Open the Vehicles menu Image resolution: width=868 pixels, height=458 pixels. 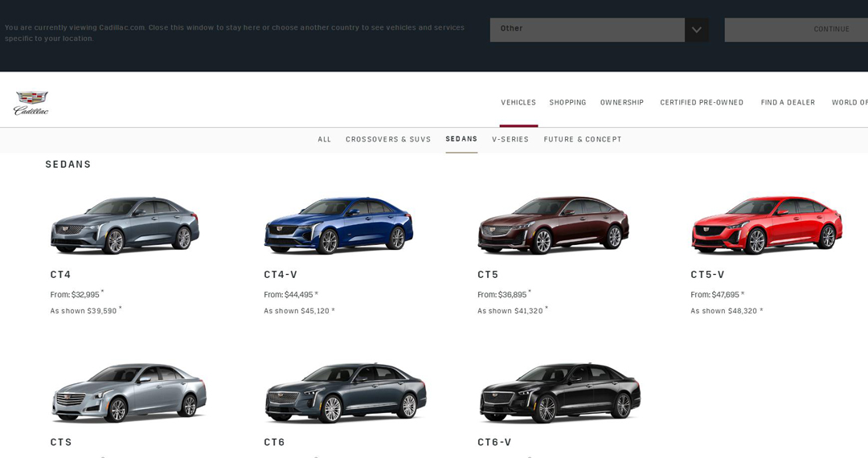coord(518,103)
